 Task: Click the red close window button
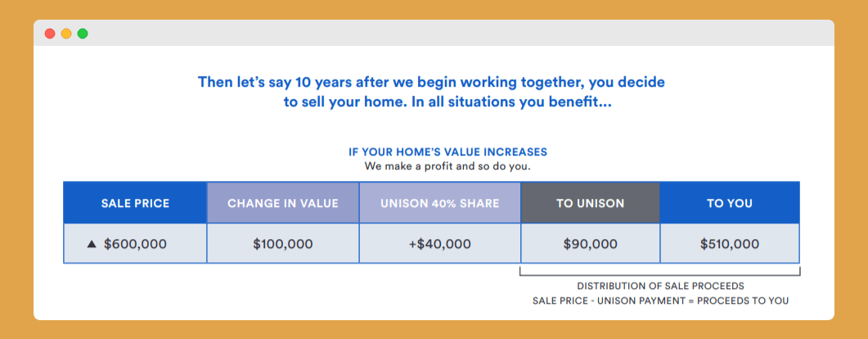click(50, 34)
